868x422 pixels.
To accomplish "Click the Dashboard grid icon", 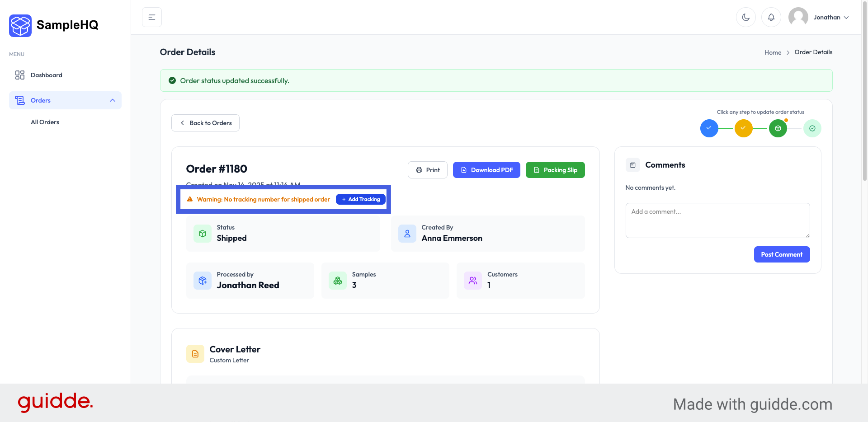I will [19, 75].
